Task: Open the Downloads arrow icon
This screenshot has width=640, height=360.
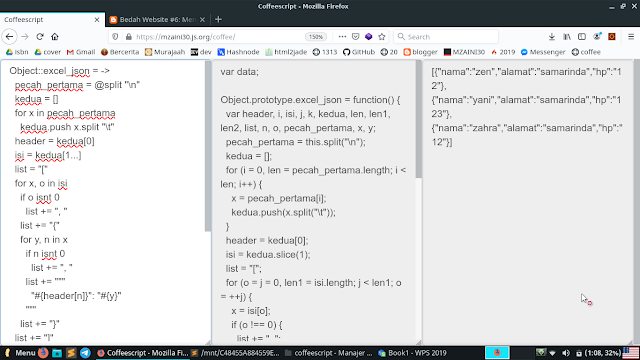Action: pos(552,37)
